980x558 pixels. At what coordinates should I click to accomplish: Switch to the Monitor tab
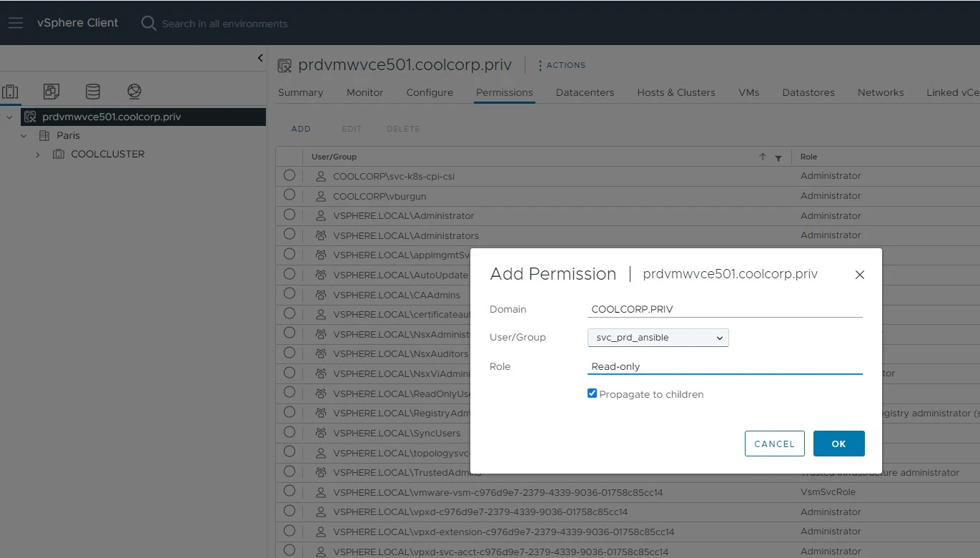click(365, 92)
